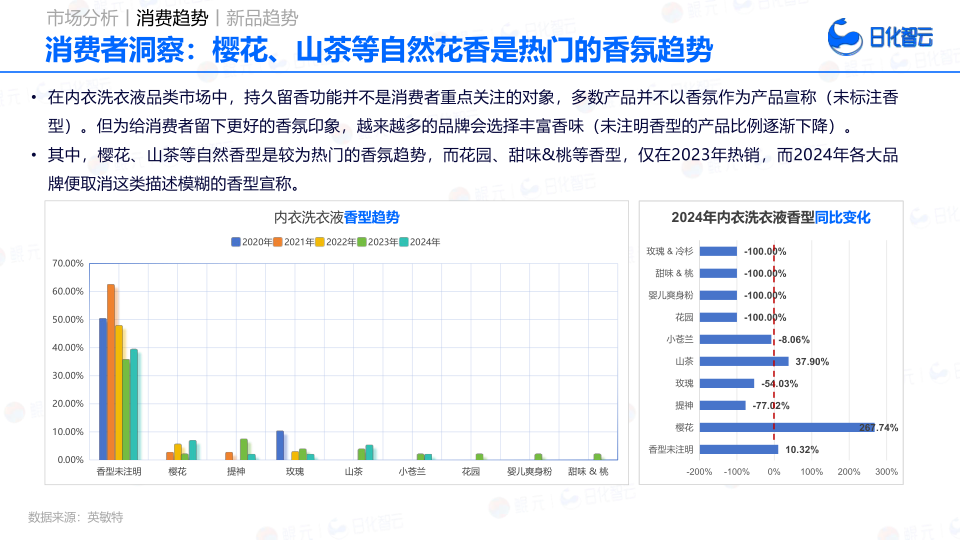Click the 50.00% y-axis value
960x540 pixels.
click(x=68, y=320)
